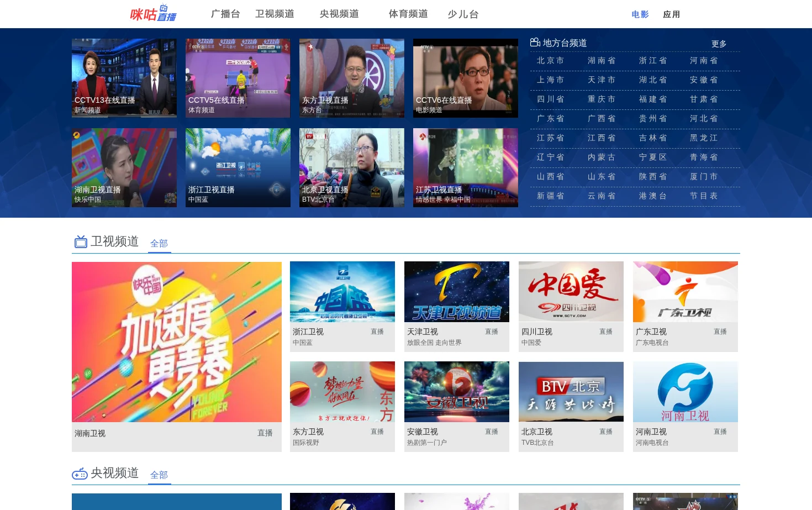Click the 央视频道 gamepad icon
812x510 pixels.
(80, 474)
